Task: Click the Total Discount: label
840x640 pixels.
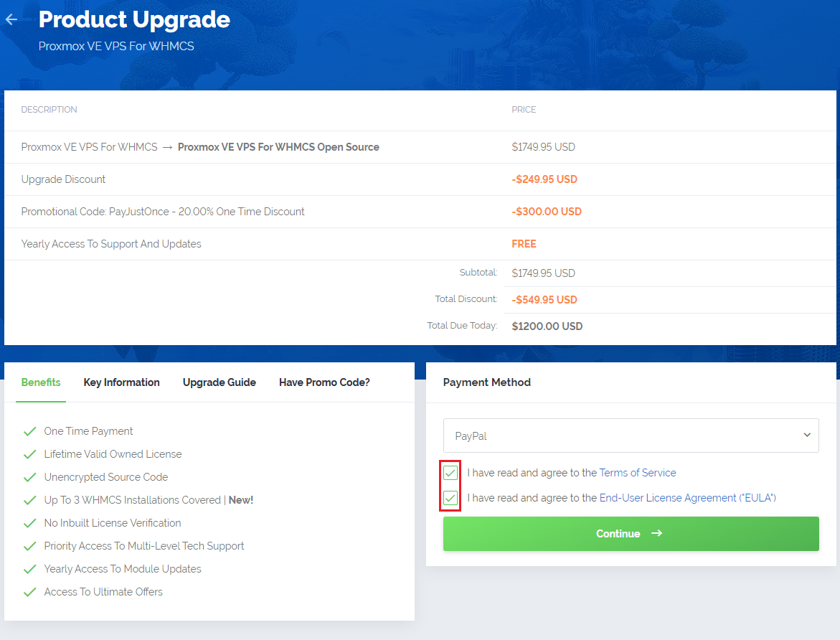Action: click(466, 298)
